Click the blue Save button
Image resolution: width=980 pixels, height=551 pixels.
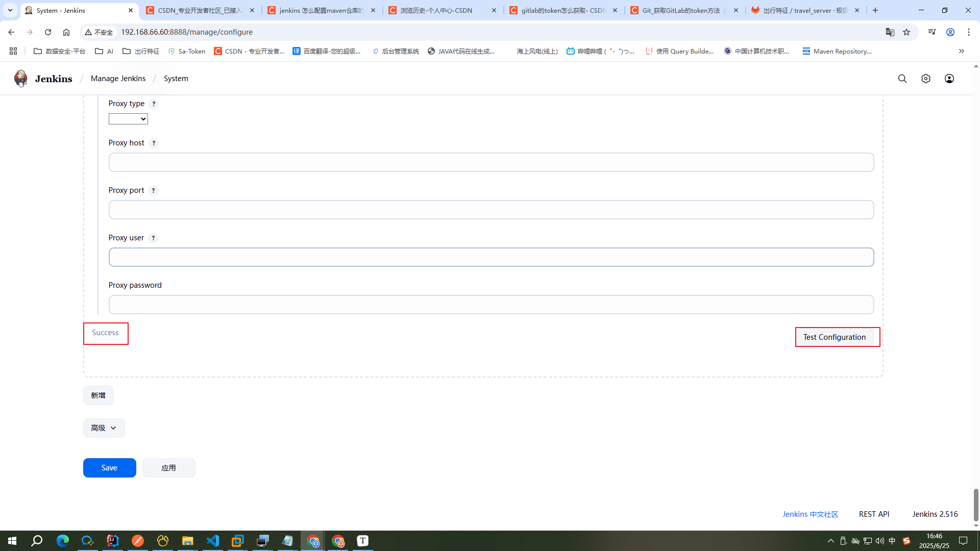[x=109, y=468]
